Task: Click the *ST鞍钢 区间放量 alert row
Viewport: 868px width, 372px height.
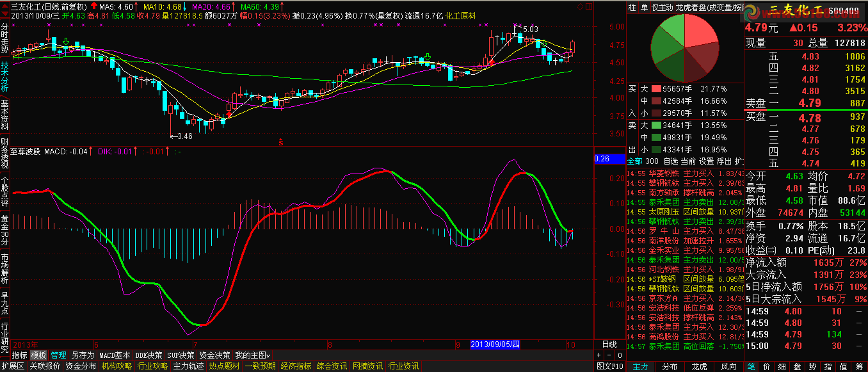Action: pyautogui.click(x=686, y=279)
